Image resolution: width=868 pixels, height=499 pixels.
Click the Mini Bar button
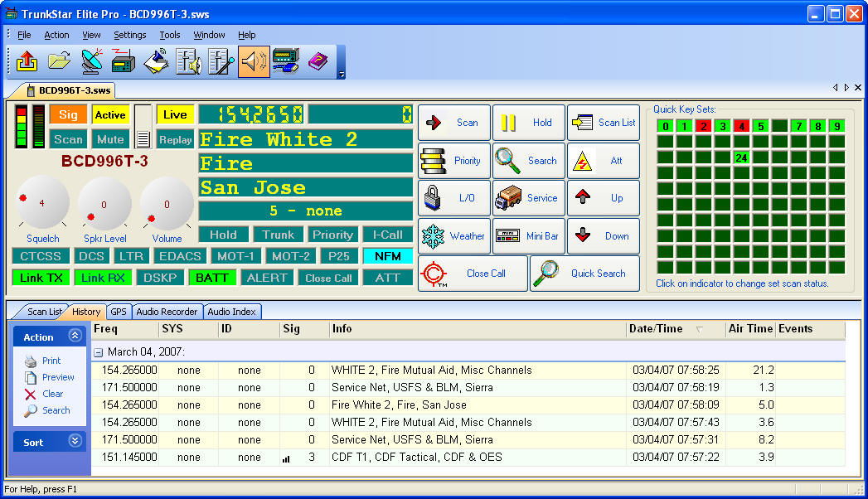pos(529,235)
